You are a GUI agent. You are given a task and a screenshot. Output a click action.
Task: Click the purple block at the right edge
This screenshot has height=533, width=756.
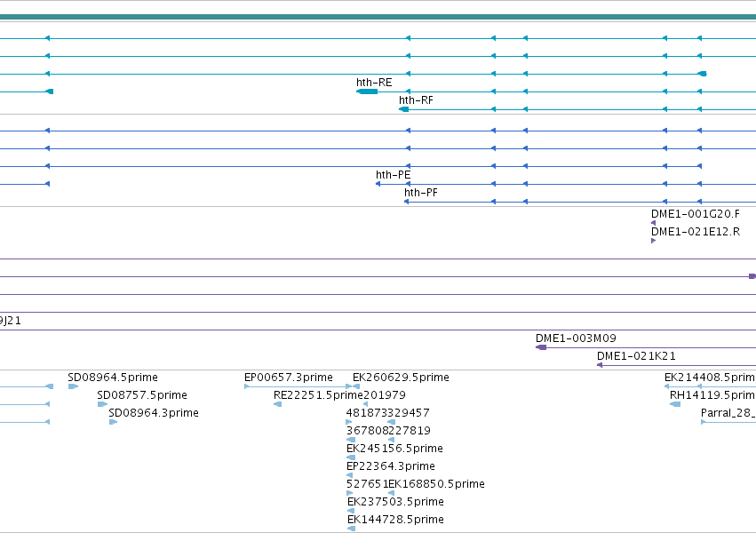tap(752, 276)
